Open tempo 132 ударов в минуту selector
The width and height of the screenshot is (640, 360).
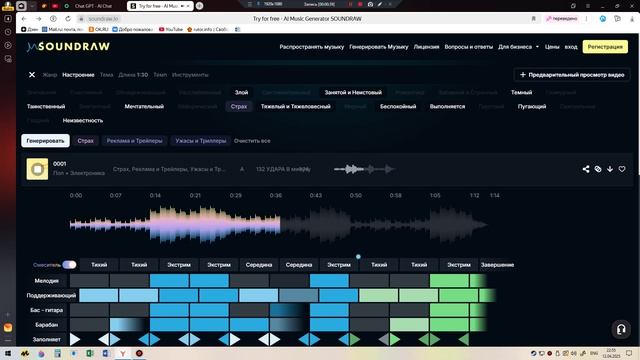pos(283,169)
